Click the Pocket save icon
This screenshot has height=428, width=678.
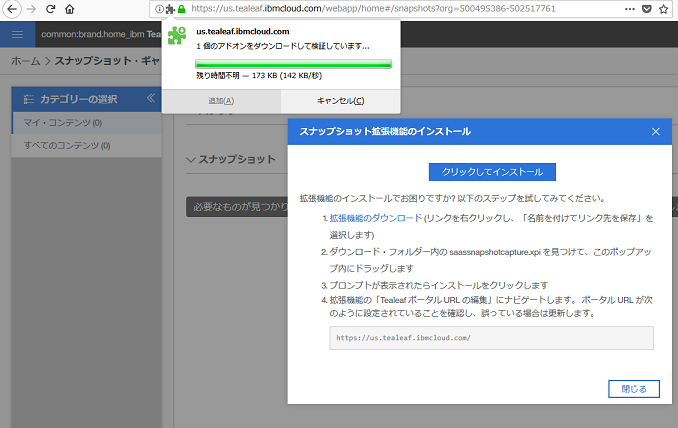(646, 9)
